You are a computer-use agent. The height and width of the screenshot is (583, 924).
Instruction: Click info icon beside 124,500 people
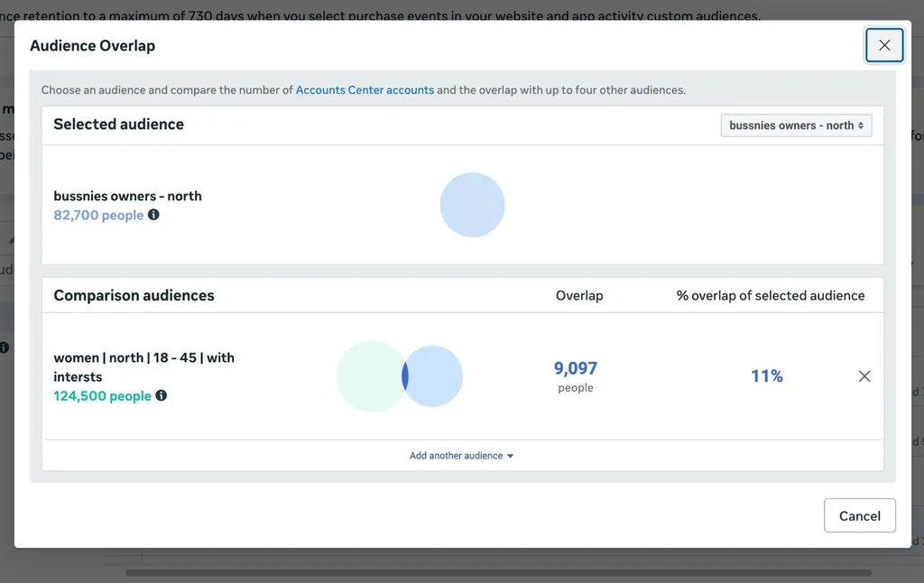tap(162, 395)
